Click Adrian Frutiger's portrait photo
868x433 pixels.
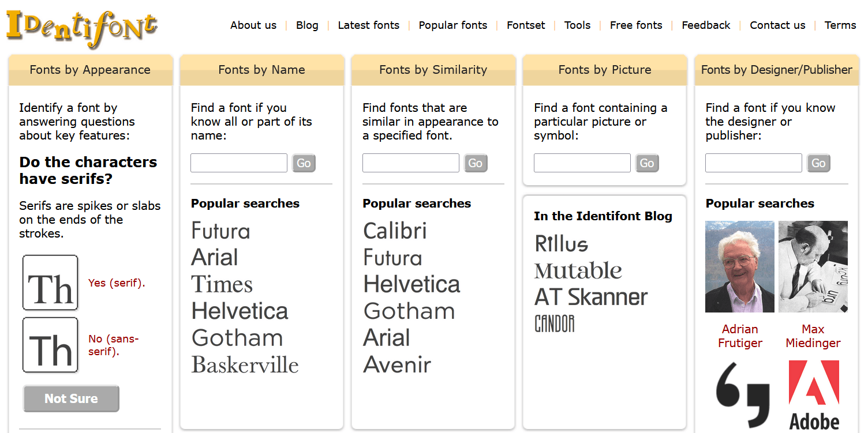(x=740, y=266)
